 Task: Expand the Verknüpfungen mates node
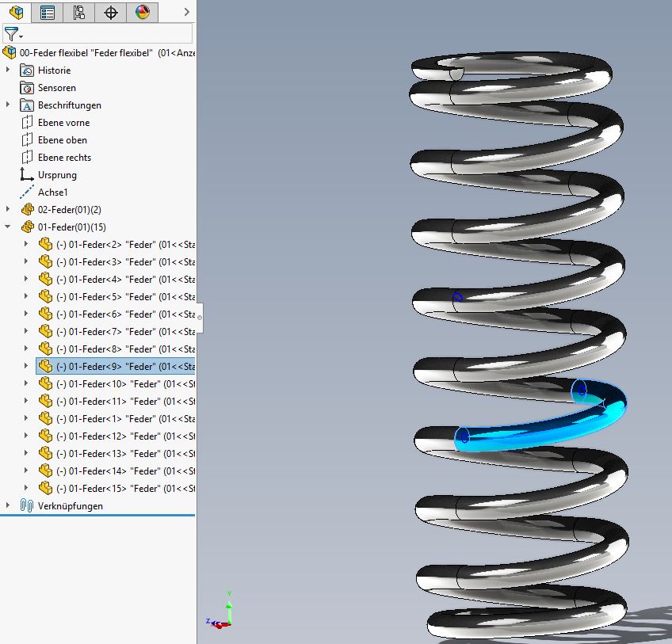tap(9, 506)
